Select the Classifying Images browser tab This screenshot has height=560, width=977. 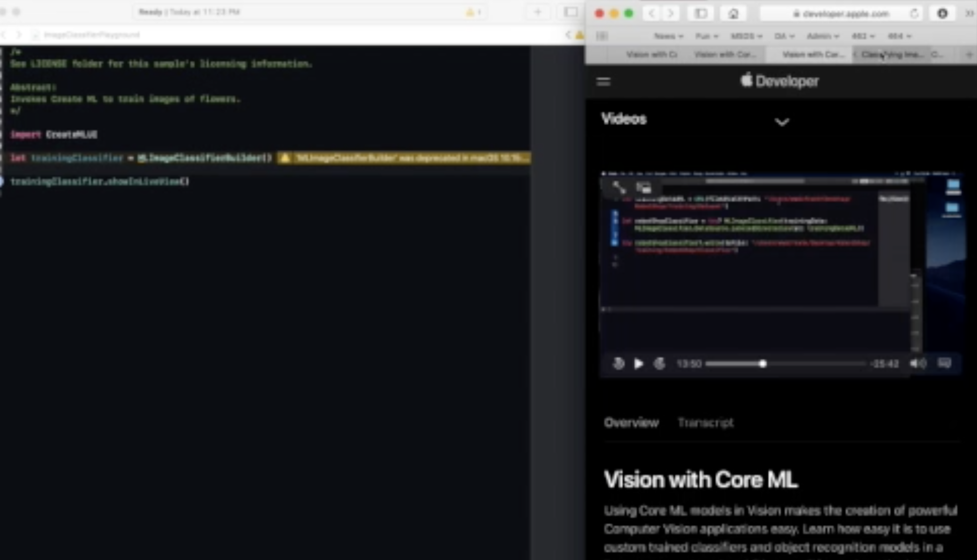point(893,55)
